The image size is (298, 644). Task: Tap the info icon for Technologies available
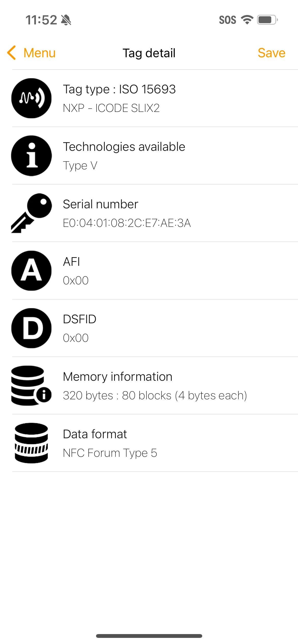point(31,156)
